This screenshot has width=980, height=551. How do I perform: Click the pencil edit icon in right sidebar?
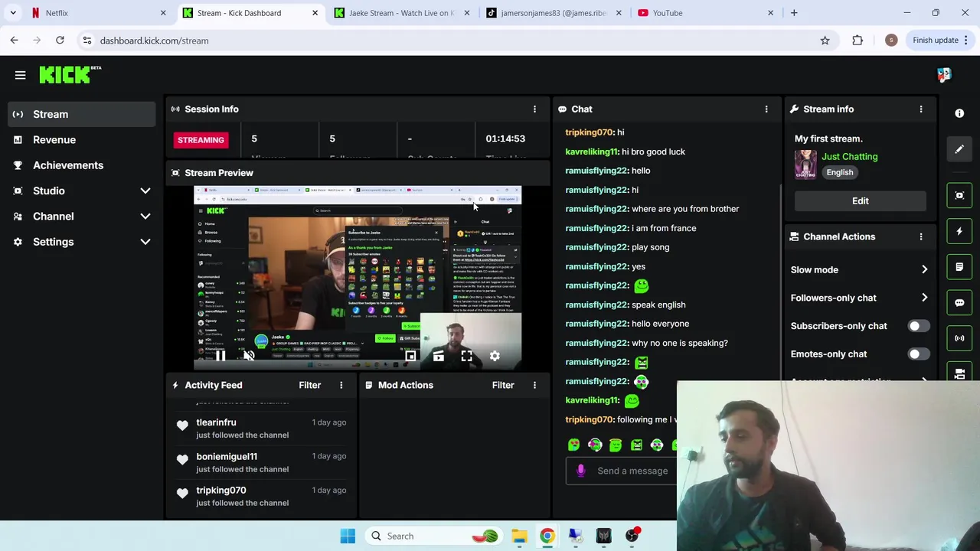[959, 149]
